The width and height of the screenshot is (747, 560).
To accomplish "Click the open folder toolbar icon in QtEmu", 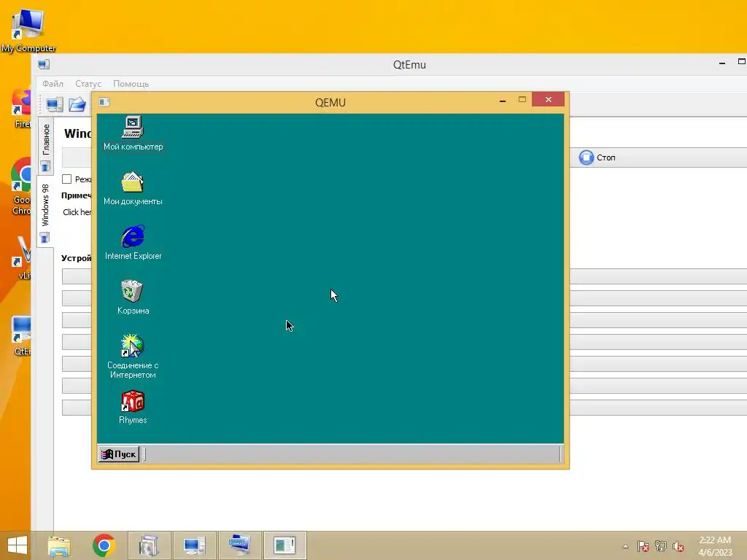I will tap(77, 104).
